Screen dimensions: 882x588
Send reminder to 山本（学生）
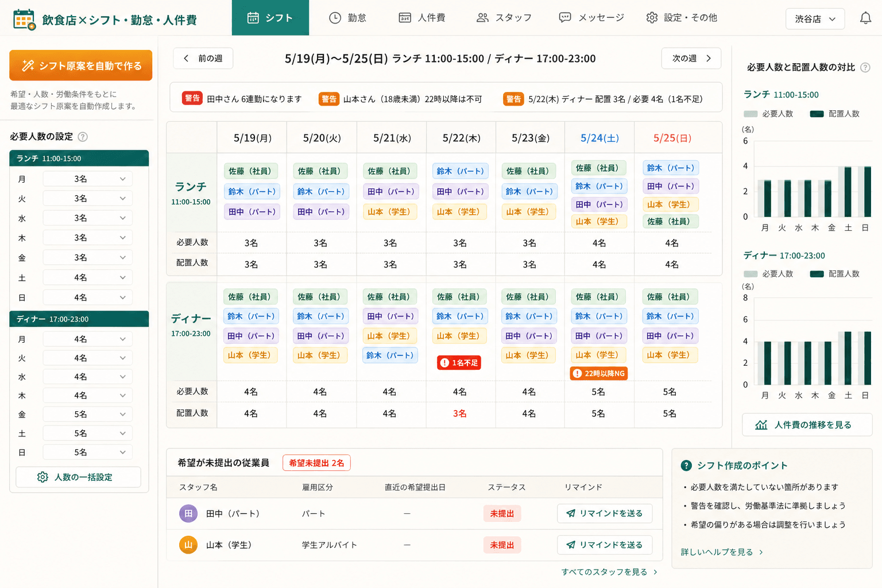[x=605, y=545]
